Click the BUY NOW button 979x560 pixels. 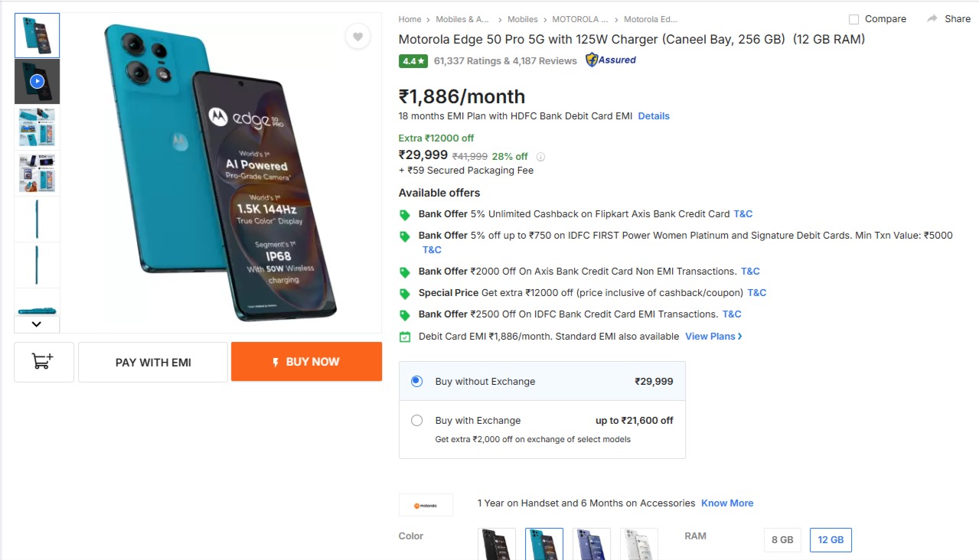[306, 362]
